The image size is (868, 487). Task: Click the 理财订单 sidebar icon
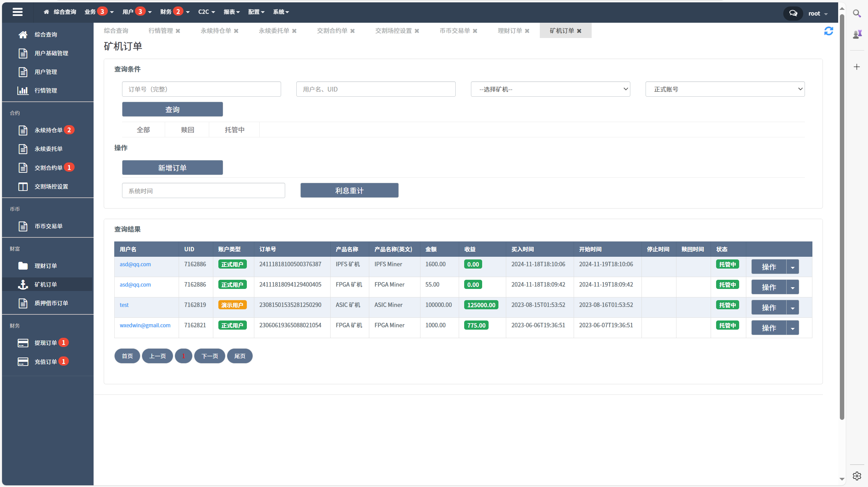point(47,266)
